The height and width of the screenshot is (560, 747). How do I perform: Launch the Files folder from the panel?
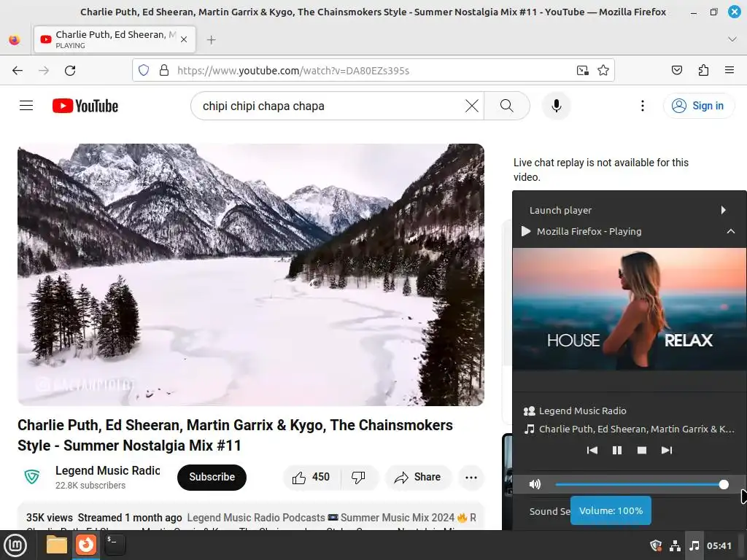pyautogui.click(x=56, y=545)
